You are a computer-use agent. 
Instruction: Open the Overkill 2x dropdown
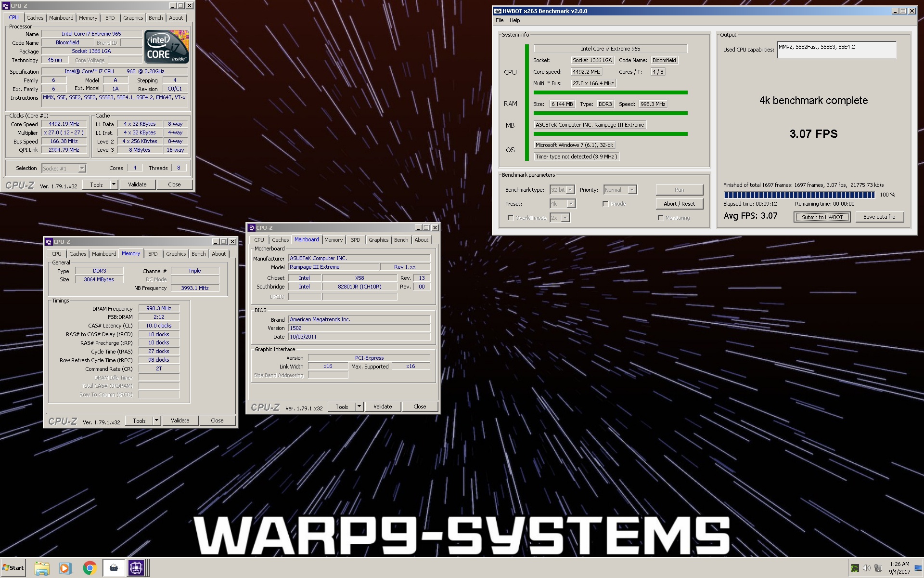pos(565,218)
